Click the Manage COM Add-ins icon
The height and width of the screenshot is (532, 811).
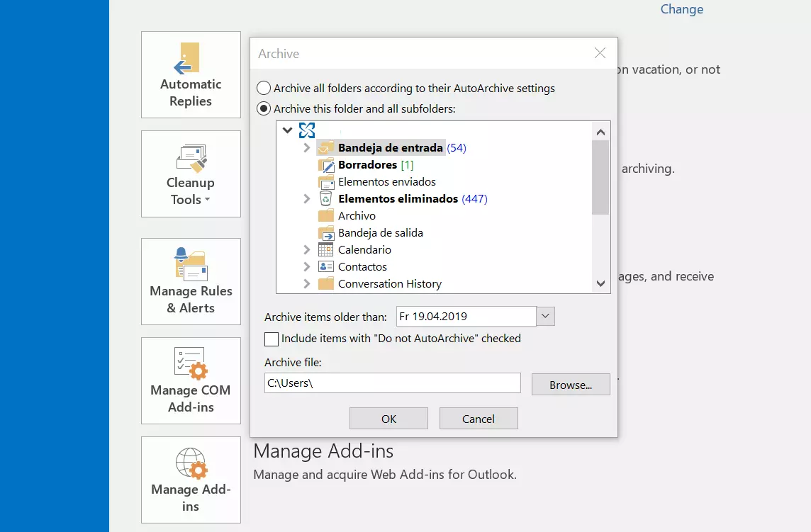[x=190, y=363]
